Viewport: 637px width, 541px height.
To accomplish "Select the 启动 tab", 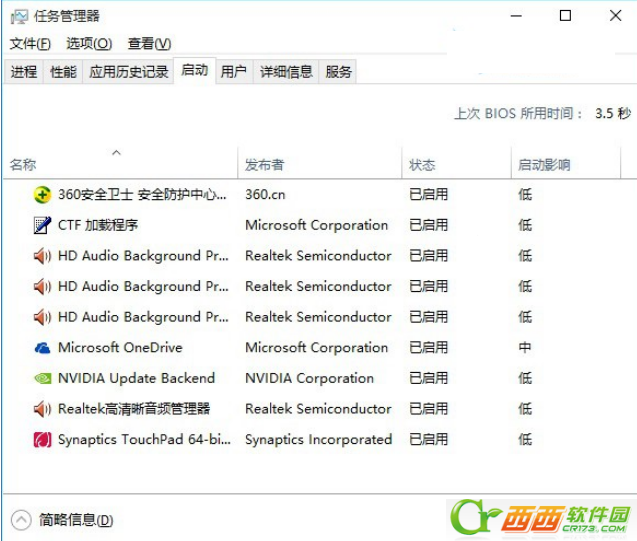I will point(195,70).
